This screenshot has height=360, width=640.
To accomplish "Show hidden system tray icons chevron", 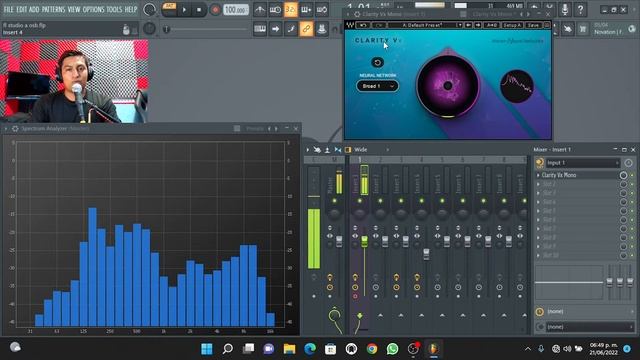I will [x=528, y=349].
